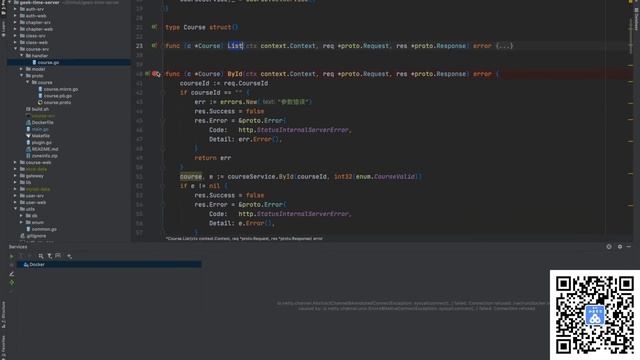Click the Add Service plus icon in the Services toolbar

pyautogui.click(x=69, y=256)
